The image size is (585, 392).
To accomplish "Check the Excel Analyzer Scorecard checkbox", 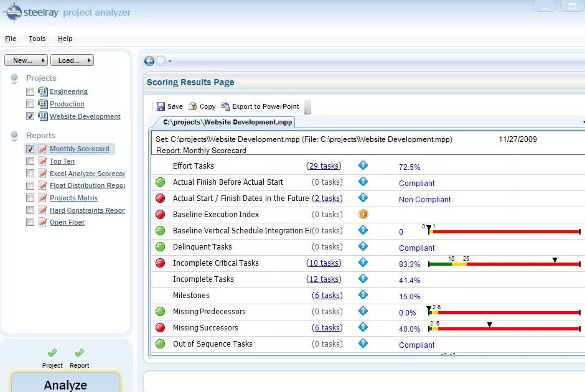I will [30, 174].
